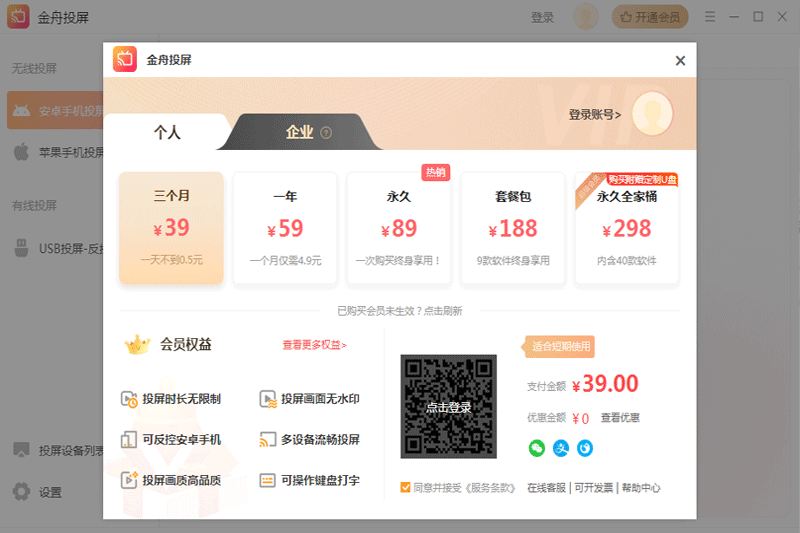Switch to the 企业 tab

coord(299,132)
